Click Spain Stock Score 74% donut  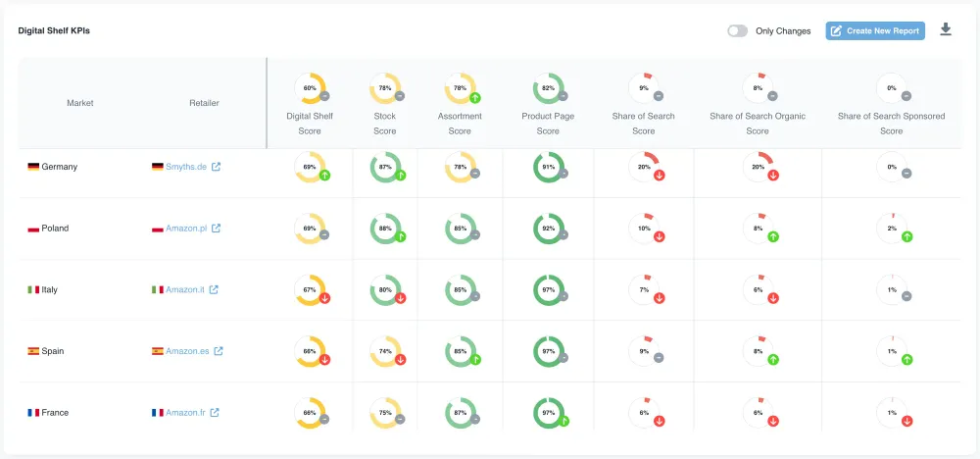click(x=385, y=351)
